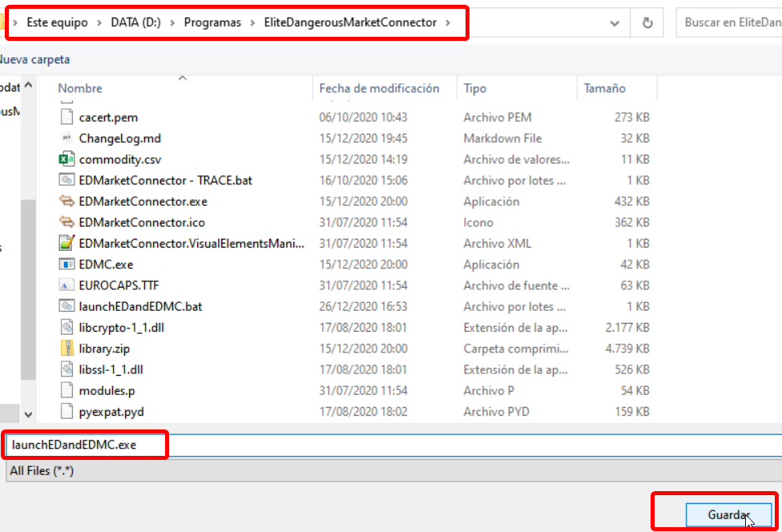Click the ChangeLog.md markdown file icon

coord(67,138)
